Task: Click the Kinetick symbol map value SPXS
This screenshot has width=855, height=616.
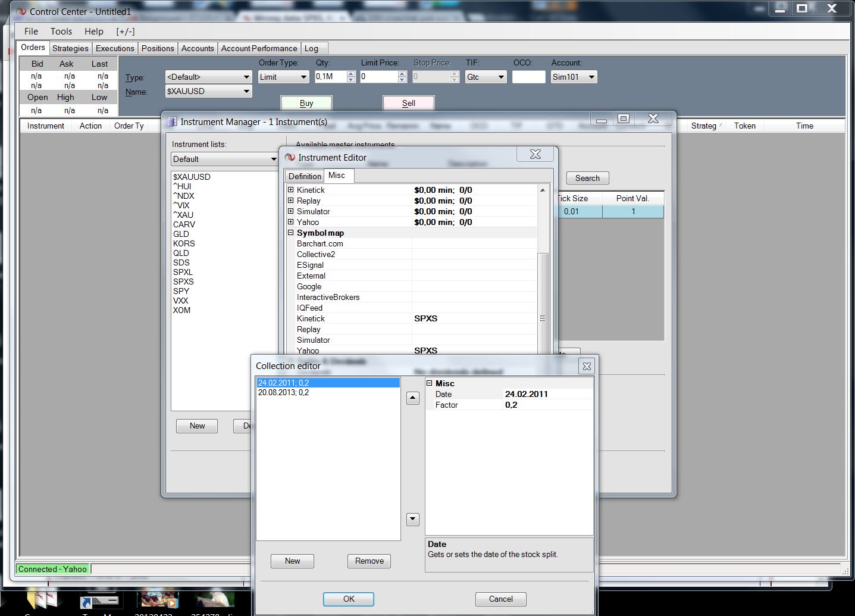Action: point(426,318)
